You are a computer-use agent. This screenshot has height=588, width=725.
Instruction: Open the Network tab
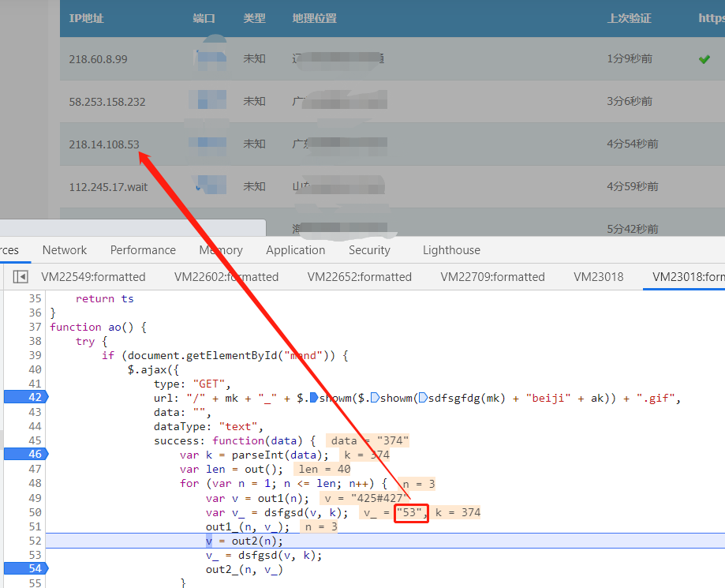pyautogui.click(x=64, y=250)
